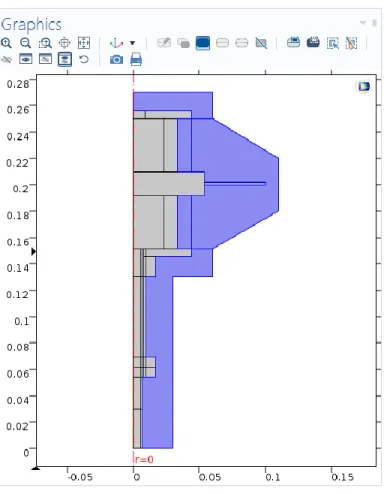Viewport: 387px width, 494px height.
Task: Click the second outlined Select Boundaries icon
Action: tap(242, 43)
